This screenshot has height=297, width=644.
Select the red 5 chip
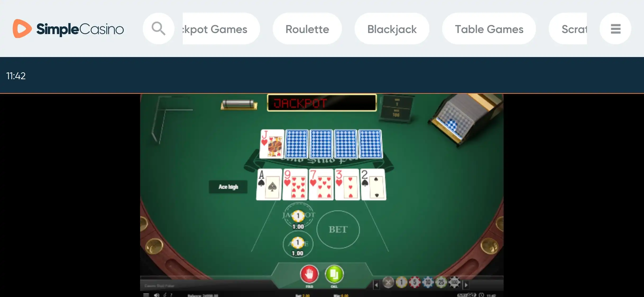click(x=415, y=282)
